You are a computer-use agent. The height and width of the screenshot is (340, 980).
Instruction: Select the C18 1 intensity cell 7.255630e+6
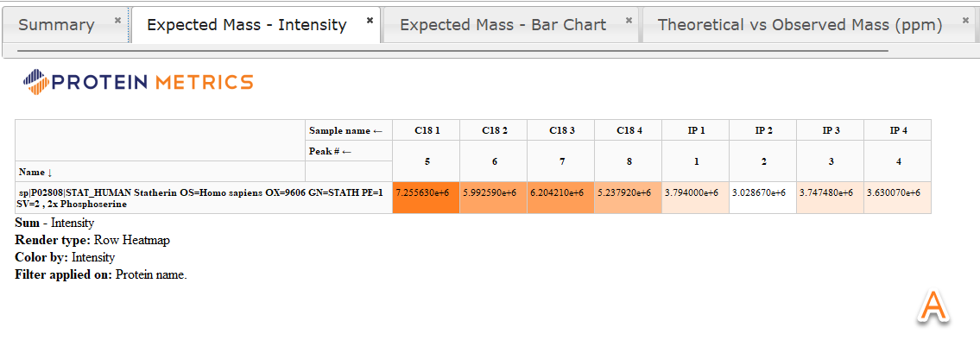pyautogui.click(x=427, y=198)
